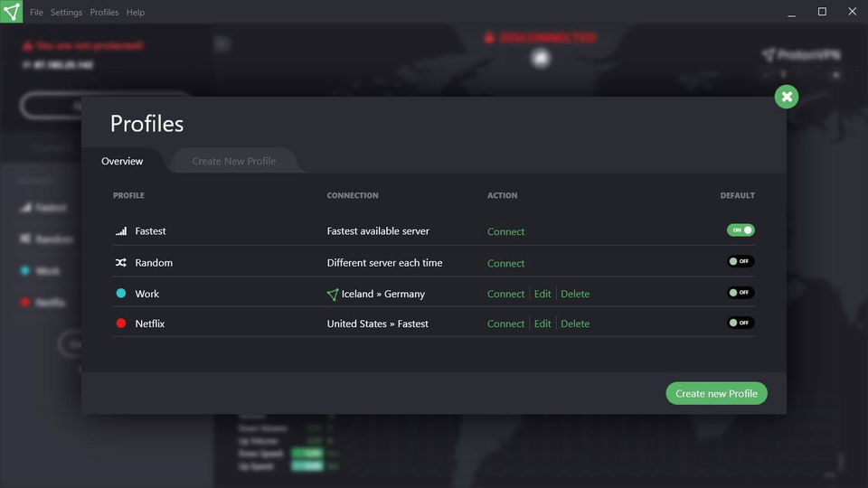Click the Random profile shuffle icon
The width and height of the screenshot is (868, 488).
point(121,263)
